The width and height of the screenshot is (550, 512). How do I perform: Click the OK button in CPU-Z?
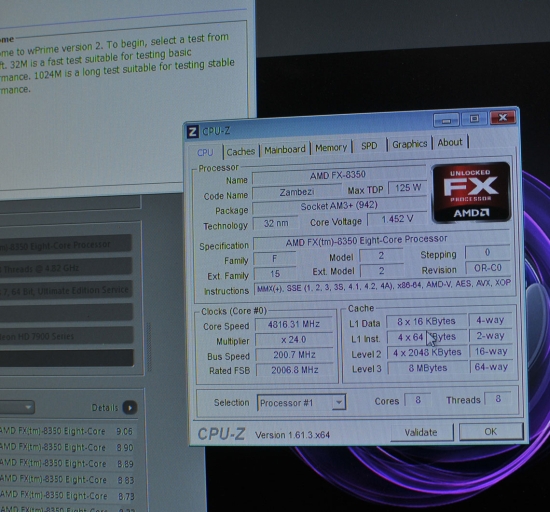pyautogui.click(x=491, y=431)
